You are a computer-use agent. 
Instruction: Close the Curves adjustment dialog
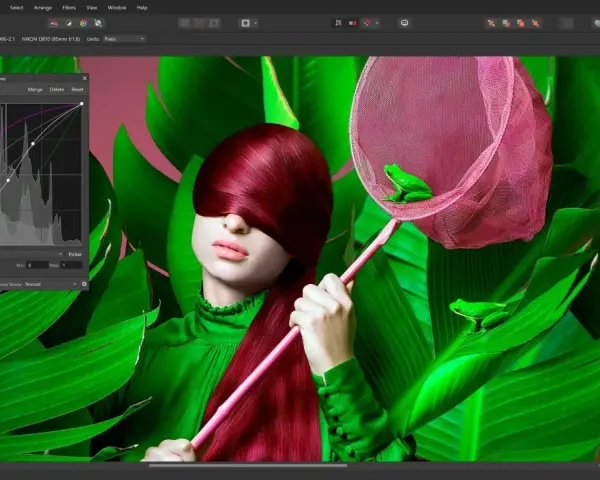coord(85,78)
